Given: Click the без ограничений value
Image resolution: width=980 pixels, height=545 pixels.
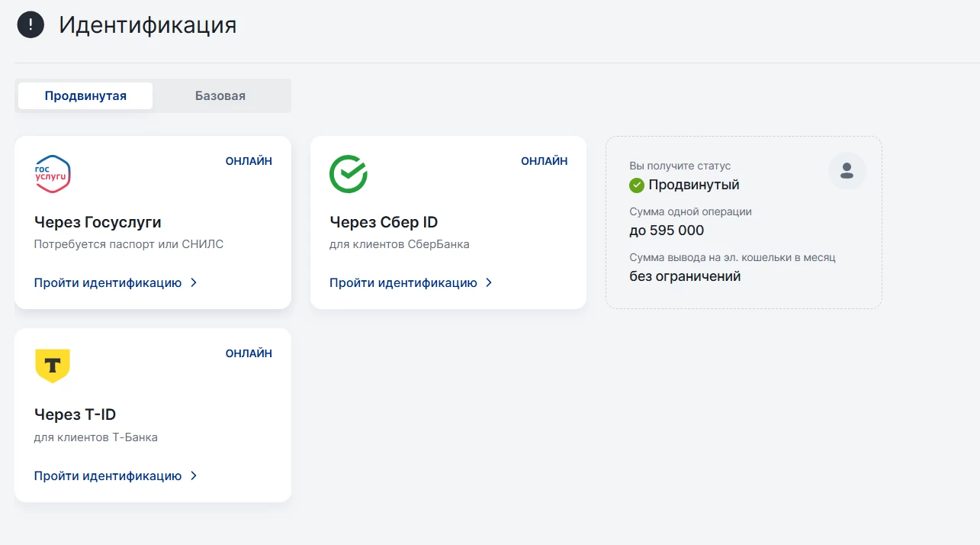Looking at the screenshot, I should coord(685,276).
